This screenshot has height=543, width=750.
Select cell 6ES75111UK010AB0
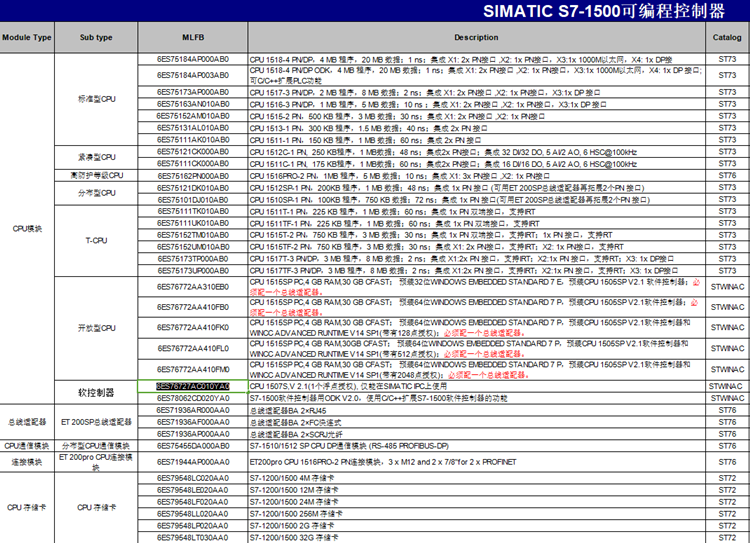click(193, 223)
